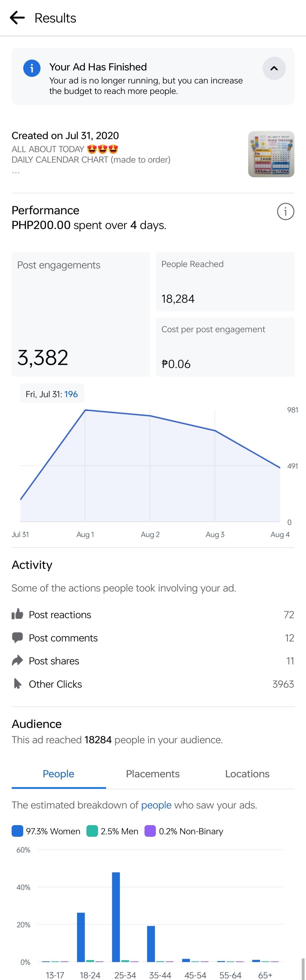Switch to the Placements tab
Image resolution: width=306 pixels, height=980 pixels.
coord(153,774)
